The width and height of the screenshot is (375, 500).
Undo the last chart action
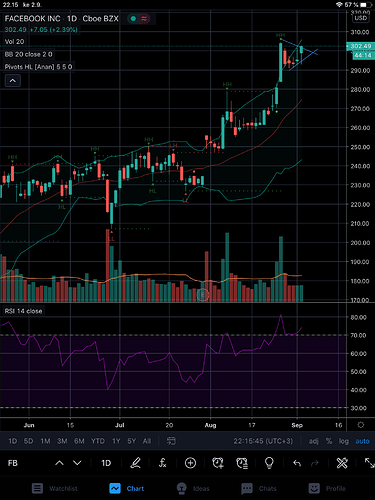point(297,463)
